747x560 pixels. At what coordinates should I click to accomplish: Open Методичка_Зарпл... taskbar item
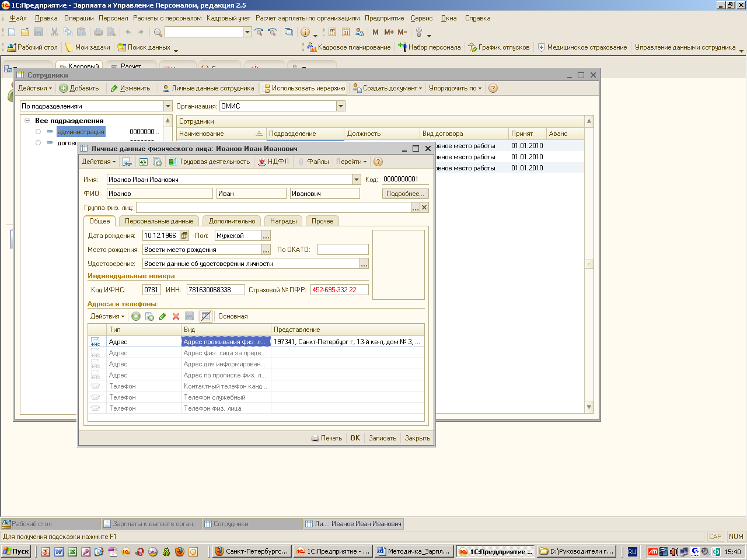click(413, 551)
